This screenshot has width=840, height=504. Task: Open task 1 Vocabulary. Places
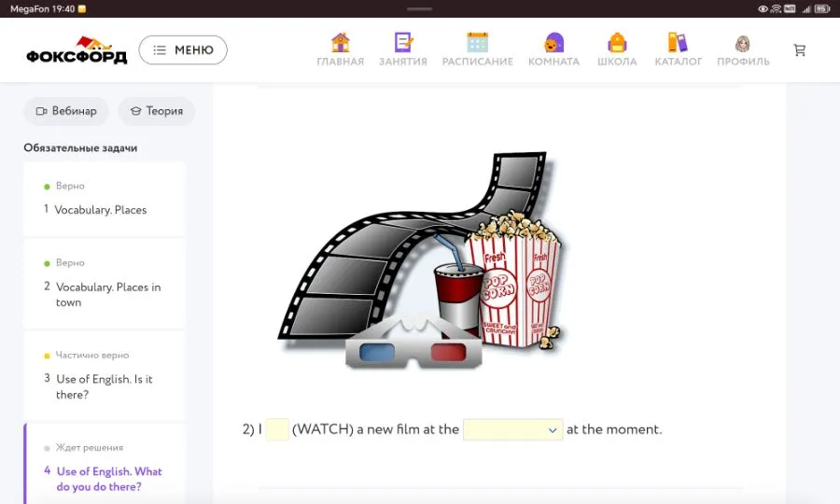click(105, 199)
